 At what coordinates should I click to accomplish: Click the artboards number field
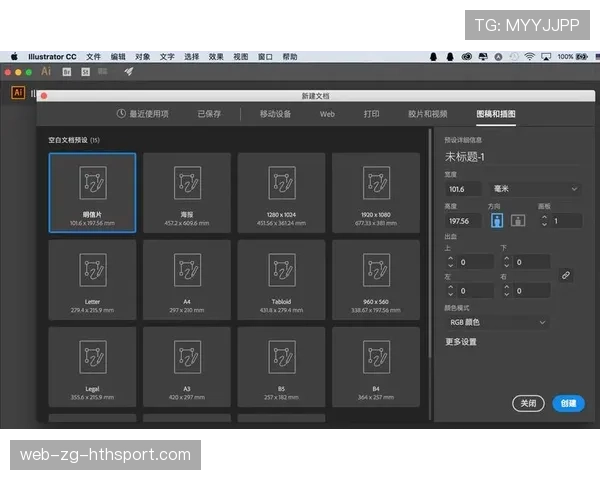tap(566, 221)
